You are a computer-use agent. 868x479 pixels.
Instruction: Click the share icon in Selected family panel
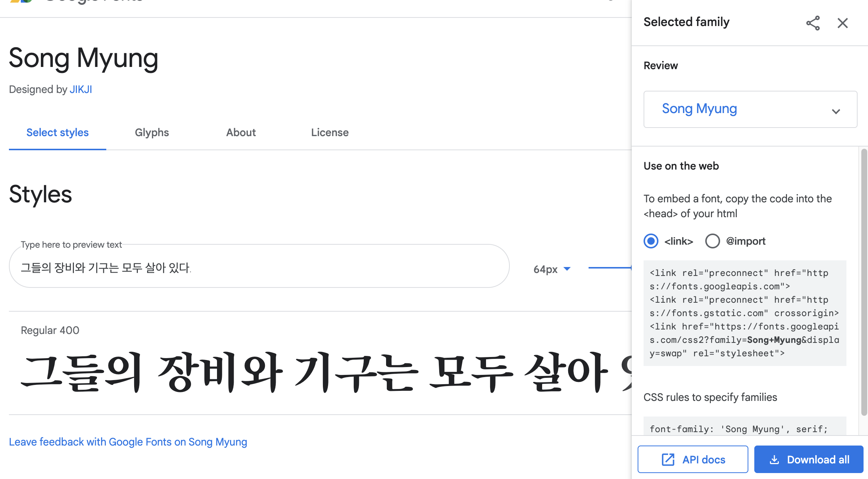click(x=813, y=23)
